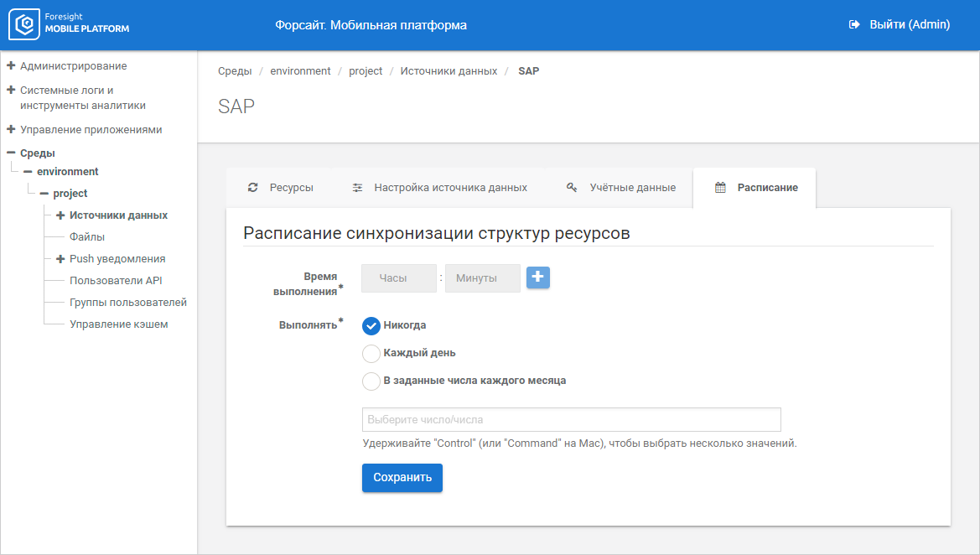980x555 pixels.
Task: Click the refresh icon on Ресурсы tab
Action: tap(253, 188)
